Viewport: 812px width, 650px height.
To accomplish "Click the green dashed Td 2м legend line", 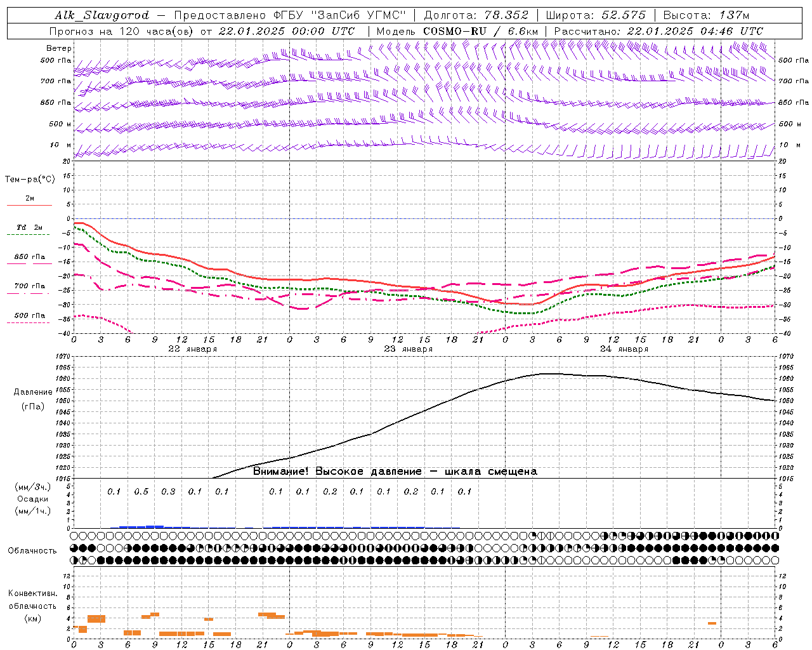I will (29, 234).
